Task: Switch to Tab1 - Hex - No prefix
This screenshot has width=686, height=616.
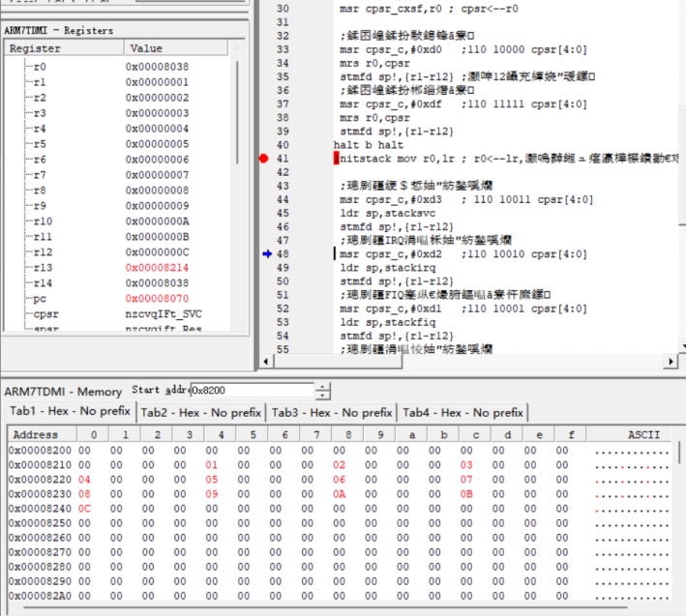Action: (70, 411)
